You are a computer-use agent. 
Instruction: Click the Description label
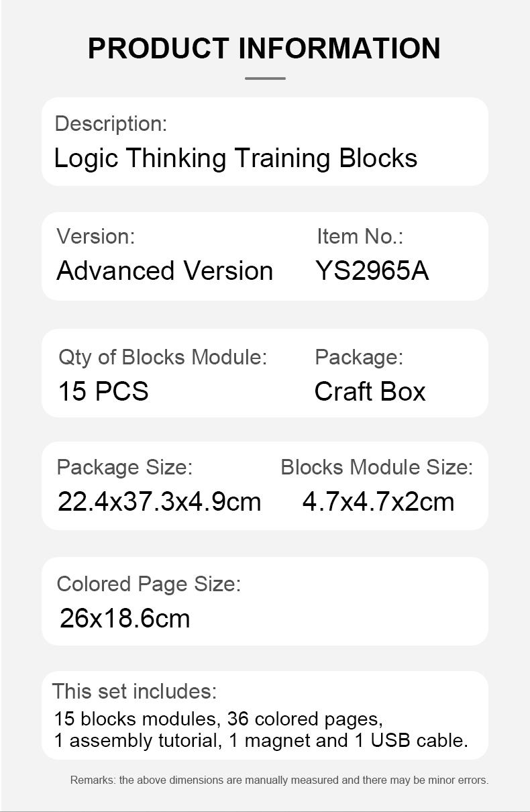click(111, 123)
